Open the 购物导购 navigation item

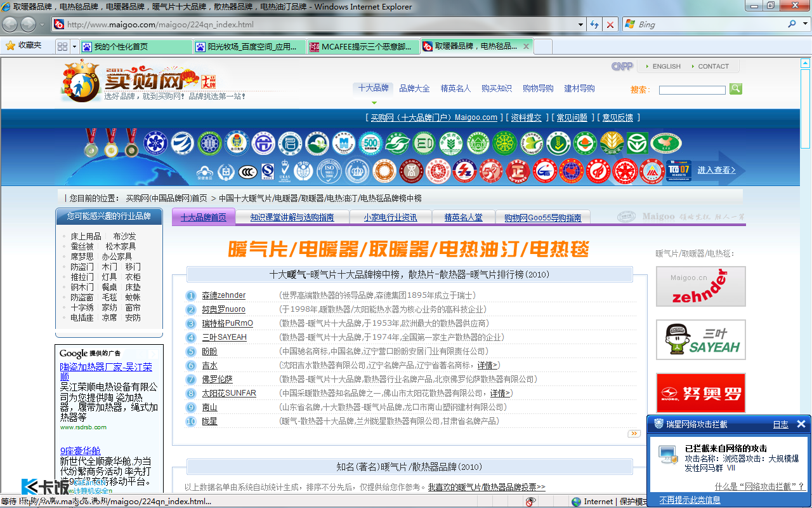click(x=538, y=88)
